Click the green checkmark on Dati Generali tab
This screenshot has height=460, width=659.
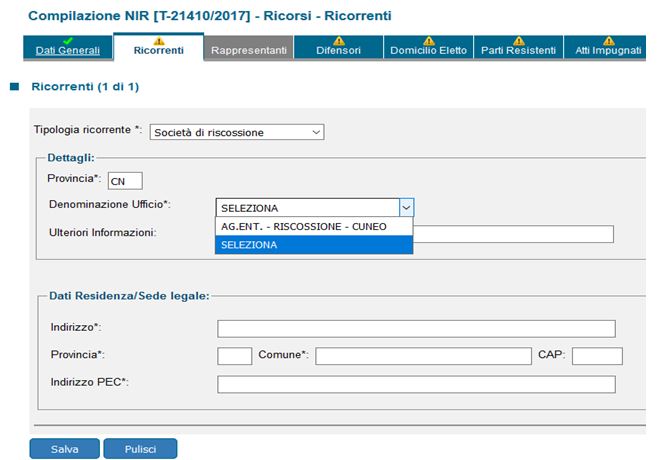click(x=67, y=40)
